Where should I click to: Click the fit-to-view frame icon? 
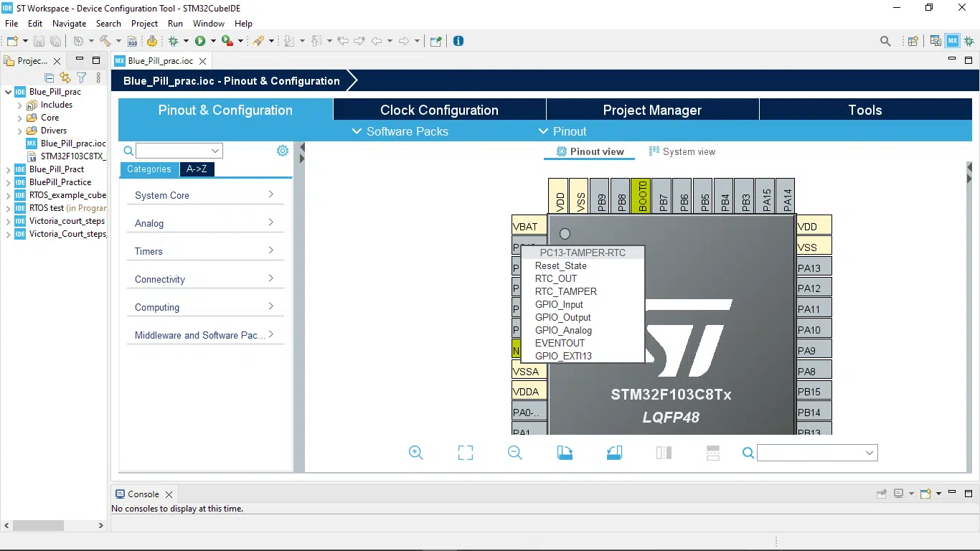coord(466,453)
